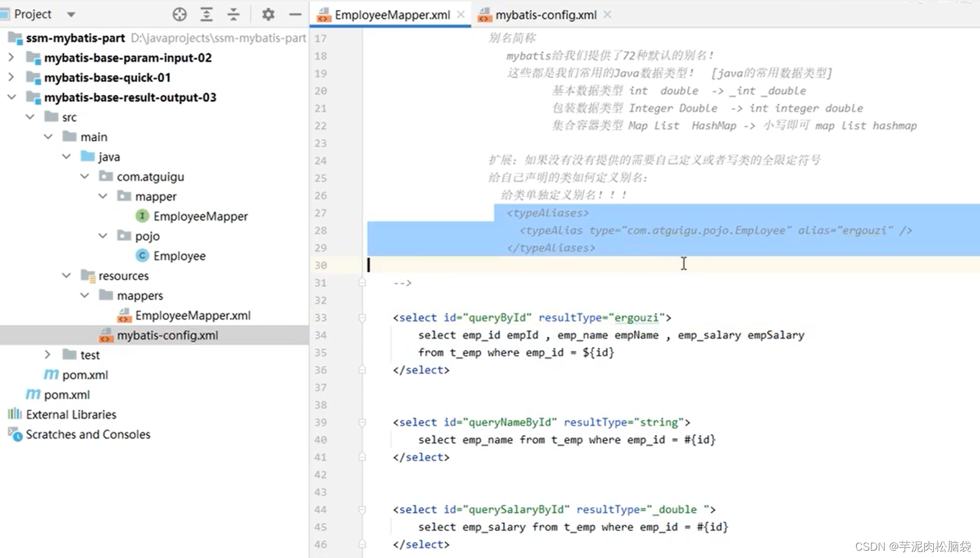The height and width of the screenshot is (558, 980).
Task: Collapse all nodes in Project tree
Action: [x=233, y=14]
